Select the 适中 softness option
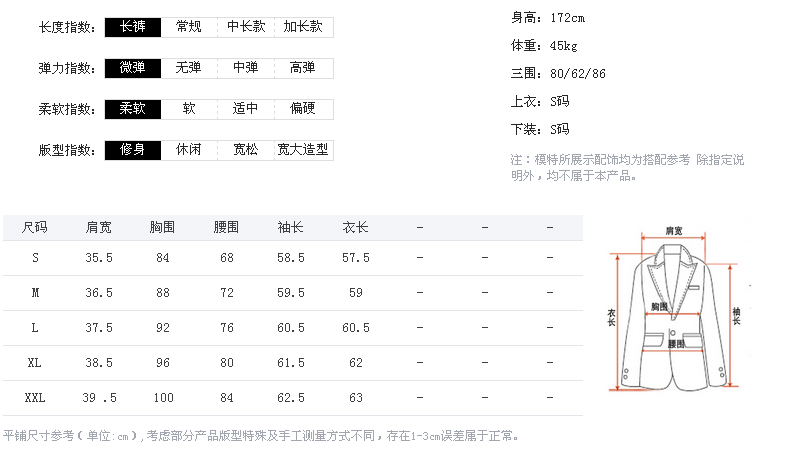The image size is (790, 457). [x=246, y=109]
